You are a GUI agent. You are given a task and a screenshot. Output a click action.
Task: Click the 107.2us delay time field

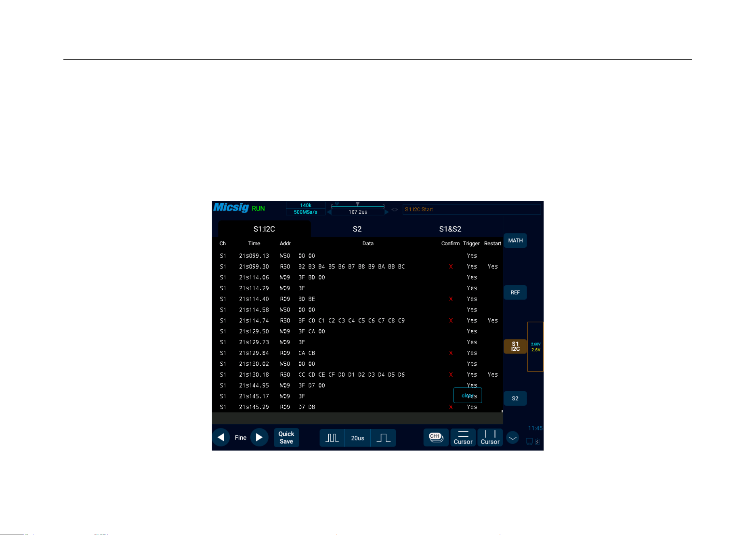[358, 212]
